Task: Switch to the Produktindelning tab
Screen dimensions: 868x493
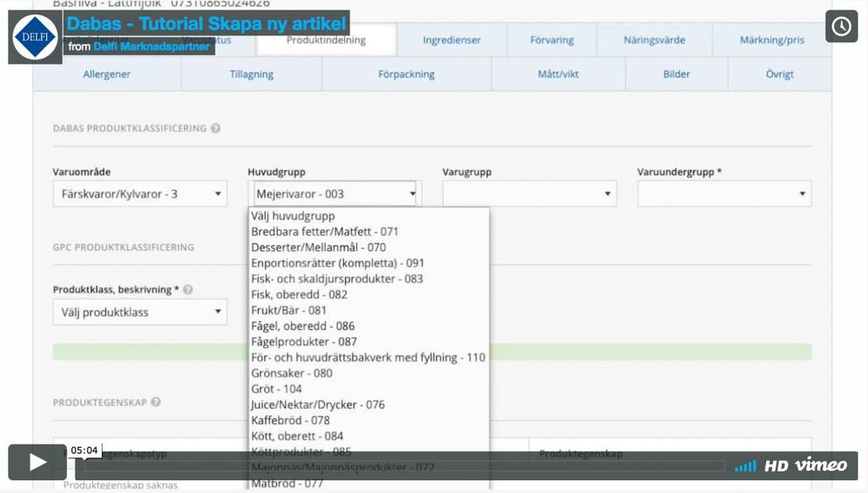Action: (326, 40)
